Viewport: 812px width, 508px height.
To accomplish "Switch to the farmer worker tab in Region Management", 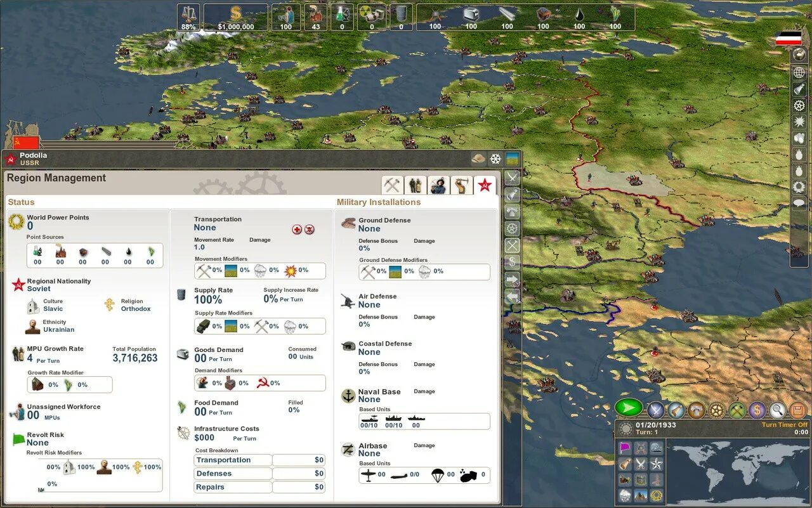I will click(438, 185).
